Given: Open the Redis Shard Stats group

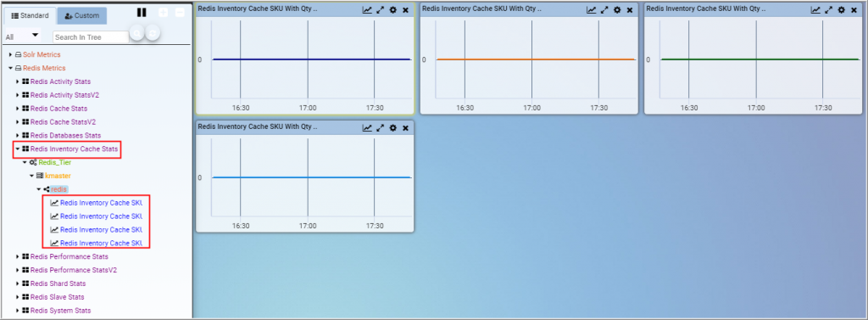Looking at the screenshot, I should click(58, 284).
